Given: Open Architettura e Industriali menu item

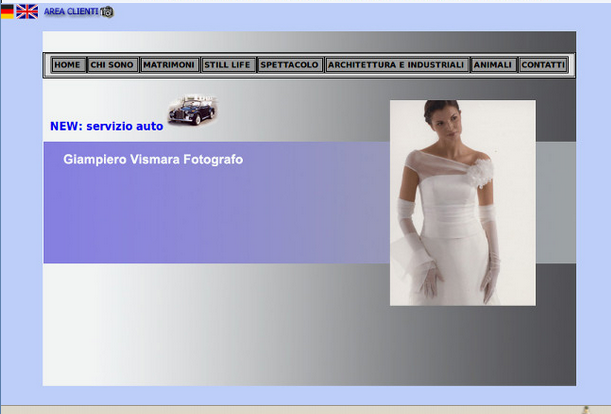Looking at the screenshot, I should [396, 65].
